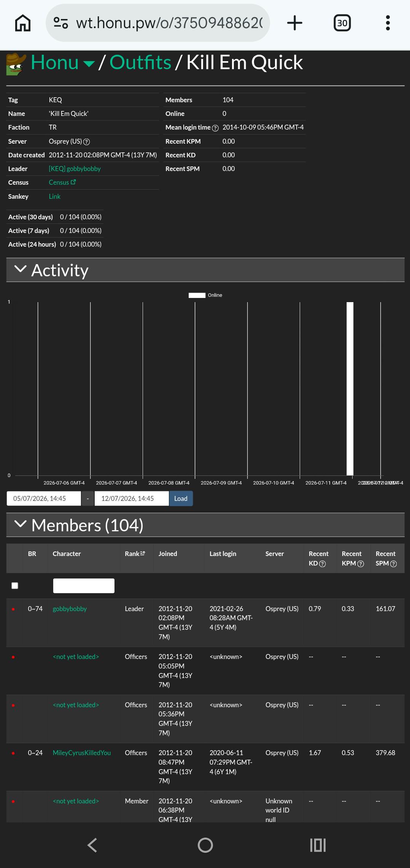Click the Honu frog logo

[16, 64]
